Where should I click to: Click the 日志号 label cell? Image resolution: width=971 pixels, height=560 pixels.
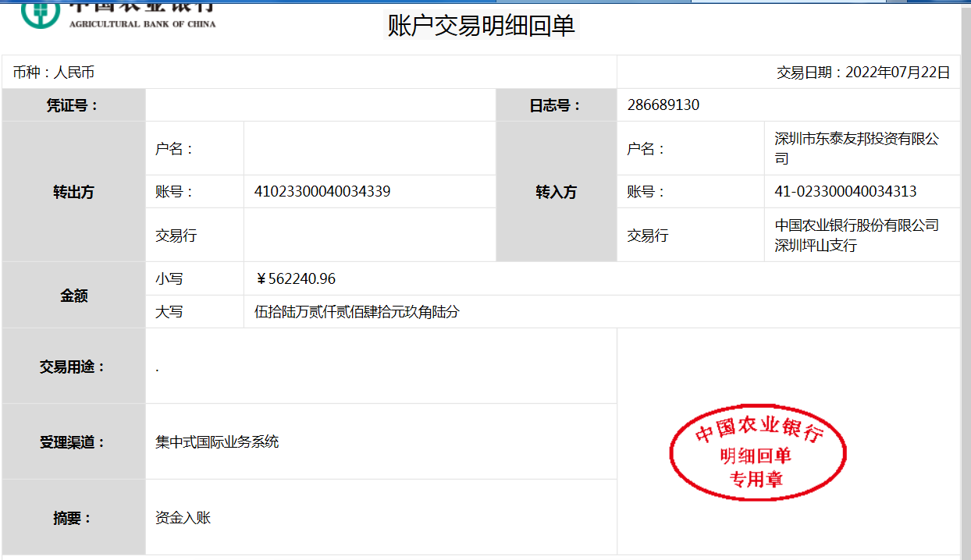(x=556, y=105)
